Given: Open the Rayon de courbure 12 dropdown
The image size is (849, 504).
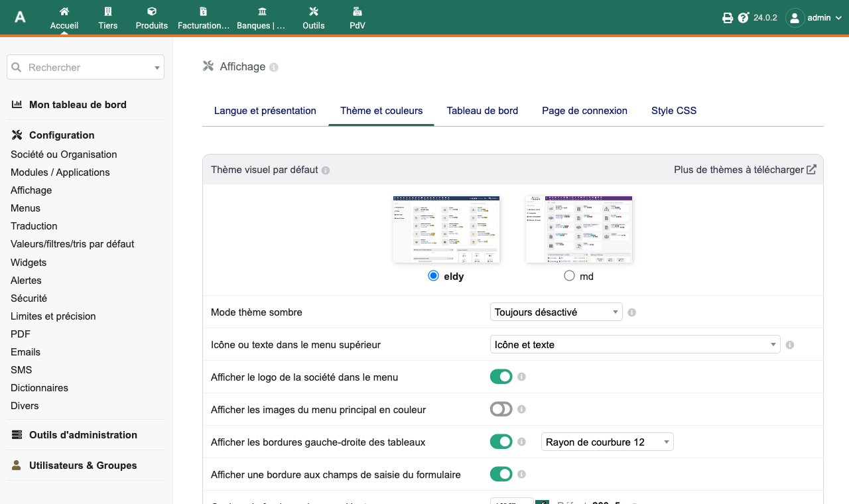Looking at the screenshot, I should 608,442.
